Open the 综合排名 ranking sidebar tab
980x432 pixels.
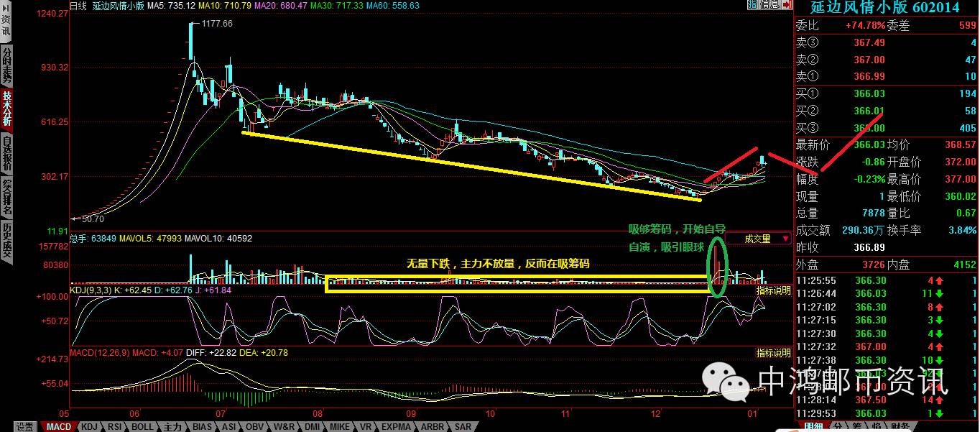pos(6,198)
